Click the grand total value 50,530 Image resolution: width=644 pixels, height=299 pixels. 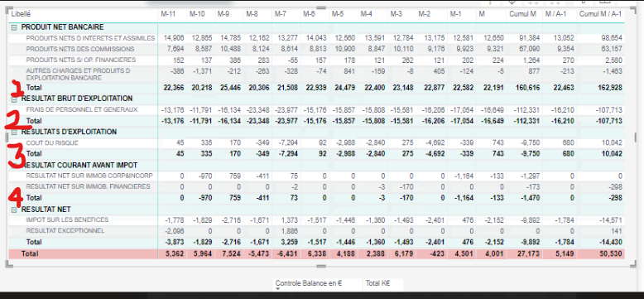pyautogui.click(x=611, y=253)
